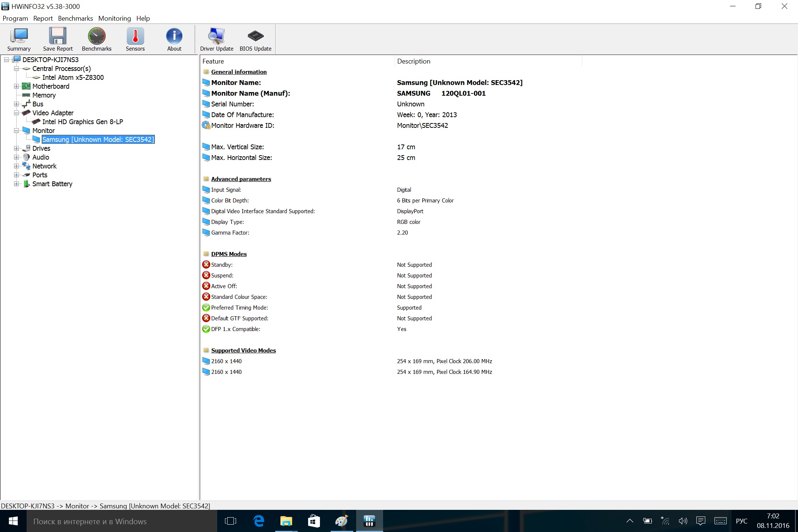Click the General information heading
This screenshot has height=532, width=798.
[239, 72]
